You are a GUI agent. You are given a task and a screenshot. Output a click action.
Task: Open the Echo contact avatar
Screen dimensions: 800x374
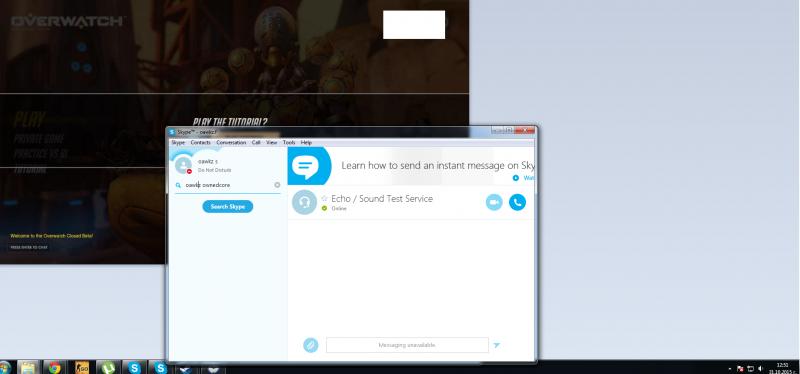click(305, 203)
